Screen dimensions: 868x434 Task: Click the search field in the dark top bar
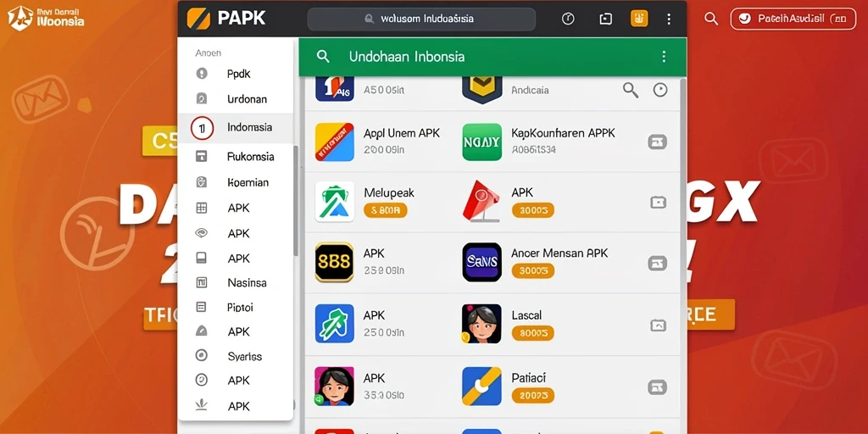[421, 19]
